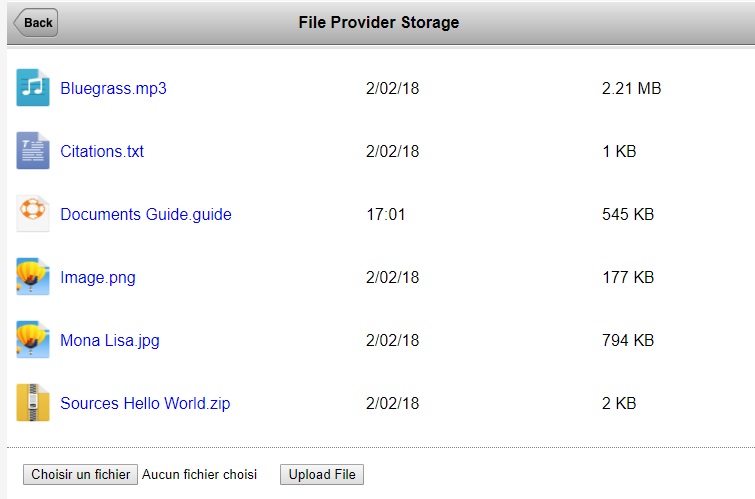The image size is (755, 499).
Task: Click the Choisir un fichier button
Action: coord(80,474)
